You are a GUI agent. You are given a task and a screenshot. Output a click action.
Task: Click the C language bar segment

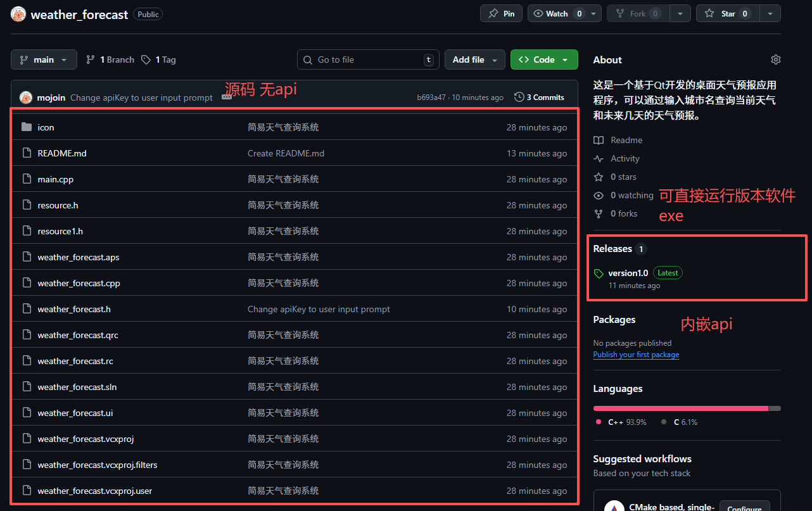(775, 408)
